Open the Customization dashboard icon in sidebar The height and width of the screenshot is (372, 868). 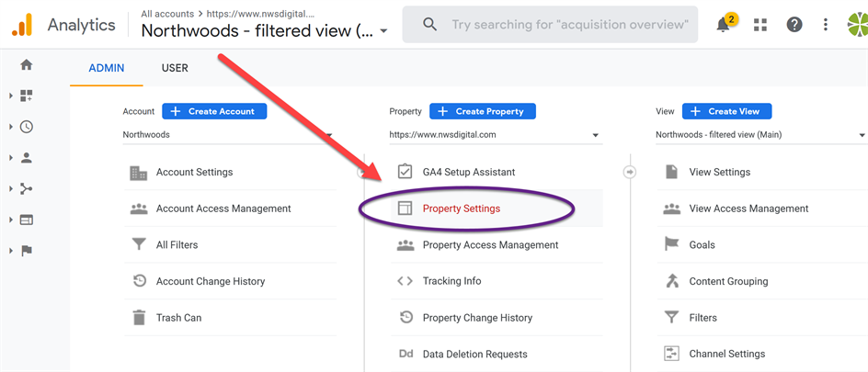pyautogui.click(x=26, y=96)
